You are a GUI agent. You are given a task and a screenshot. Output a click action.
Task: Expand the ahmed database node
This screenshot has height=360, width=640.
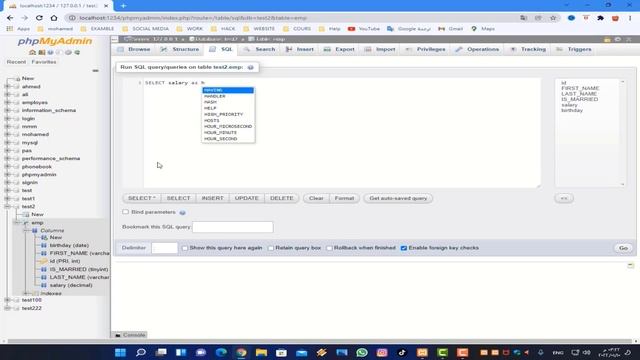(x=7, y=87)
